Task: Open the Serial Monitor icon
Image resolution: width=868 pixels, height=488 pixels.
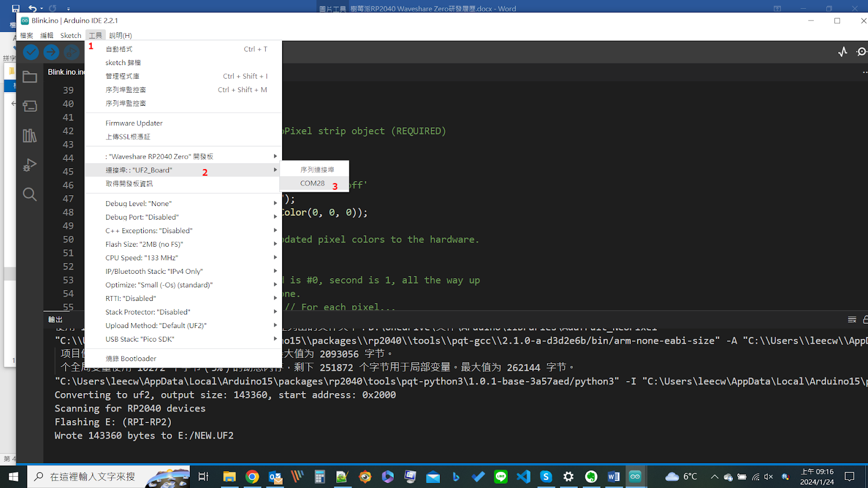Action: pos(861,52)
